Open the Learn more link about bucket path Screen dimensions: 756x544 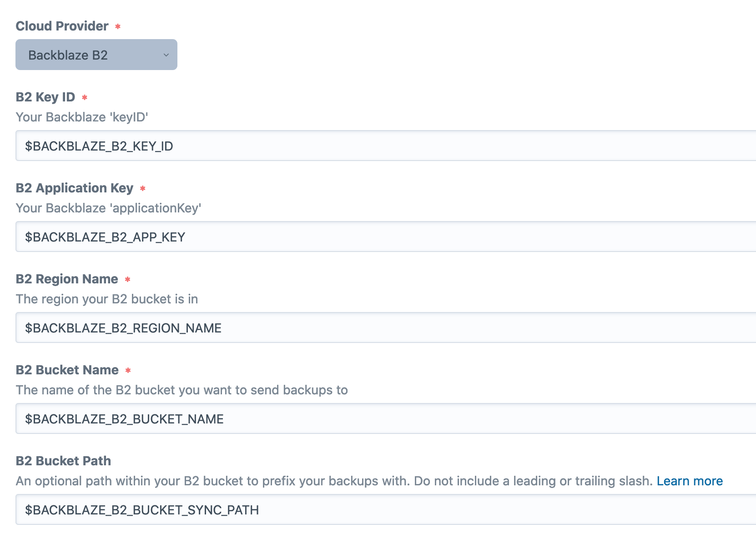coord(690,481)
